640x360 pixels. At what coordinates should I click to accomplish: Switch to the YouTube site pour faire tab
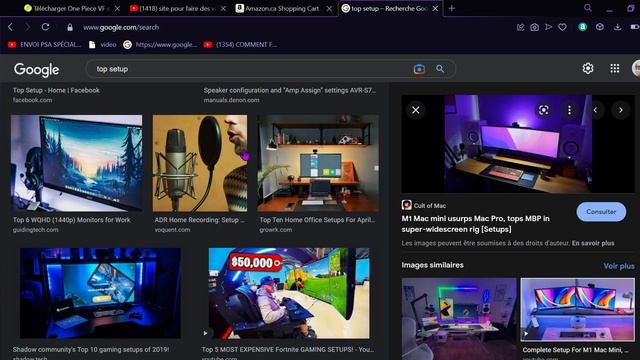(178, 8)
